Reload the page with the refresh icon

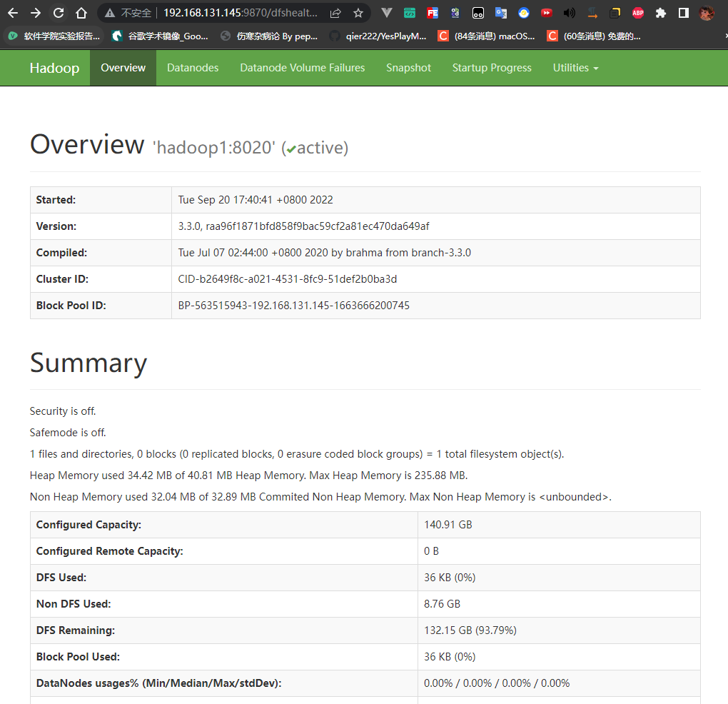[x=59, y=13]
